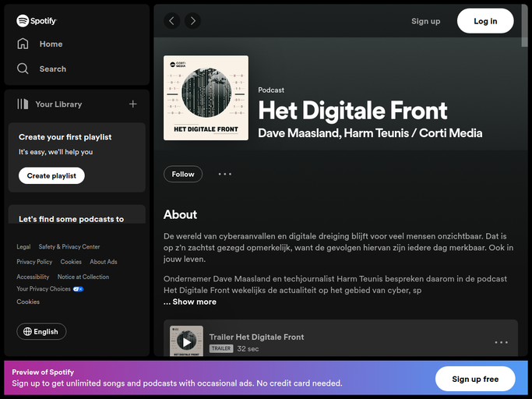The image size is (532, 399).
Task: Click the '32 sec' duration text
Action: pos(248,349)
